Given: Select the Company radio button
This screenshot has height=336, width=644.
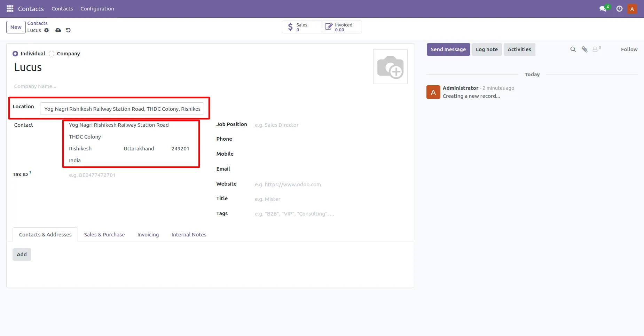Looking at the screenshot, I should (52, 54).
